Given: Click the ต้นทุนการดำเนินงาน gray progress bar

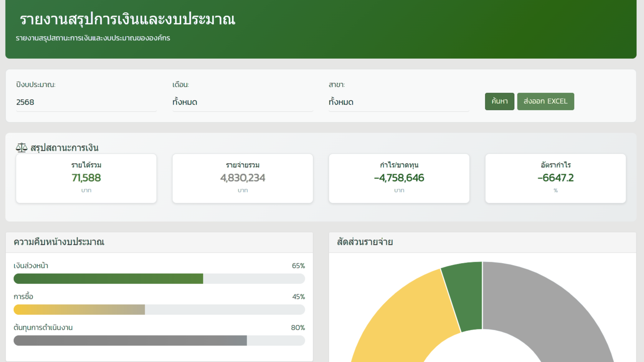Looking at the screenshot, I should 130,340.
